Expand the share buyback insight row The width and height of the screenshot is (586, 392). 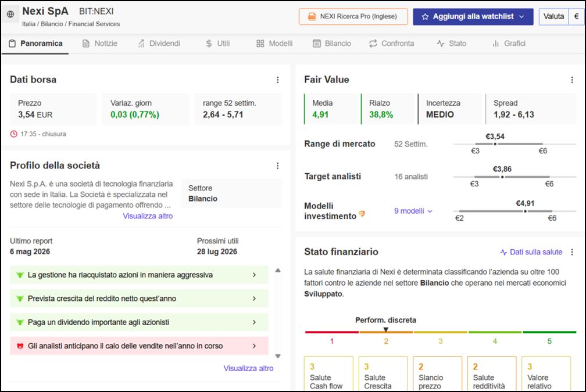(139, 275)
